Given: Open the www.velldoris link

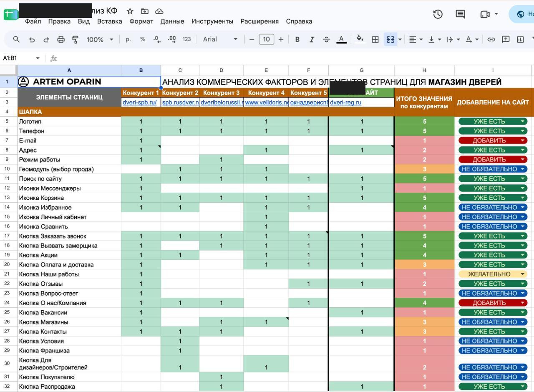Looking at the screenshot, I should point(267,102).
